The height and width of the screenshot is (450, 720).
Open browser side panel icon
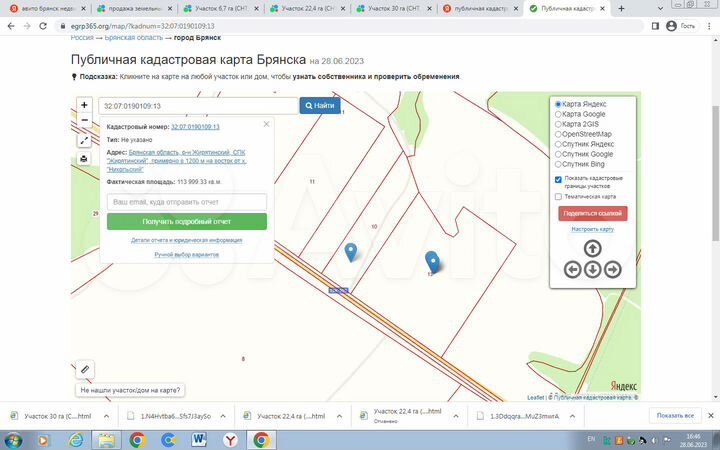[x=655, y=26]
